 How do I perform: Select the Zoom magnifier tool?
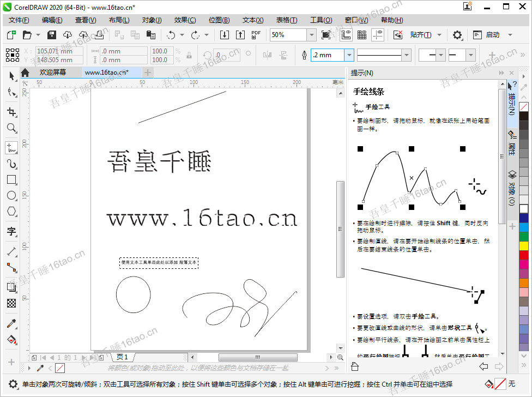pos(11,128)
